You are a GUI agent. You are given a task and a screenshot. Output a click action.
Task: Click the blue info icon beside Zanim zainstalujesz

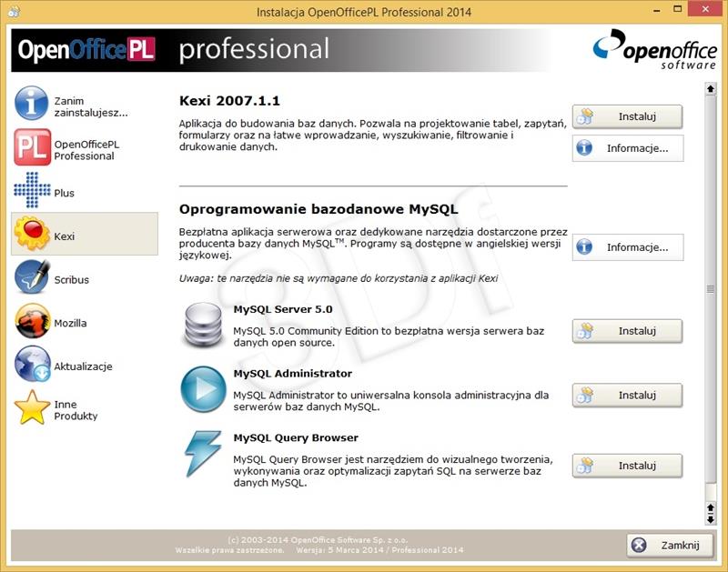pos(31,103)
